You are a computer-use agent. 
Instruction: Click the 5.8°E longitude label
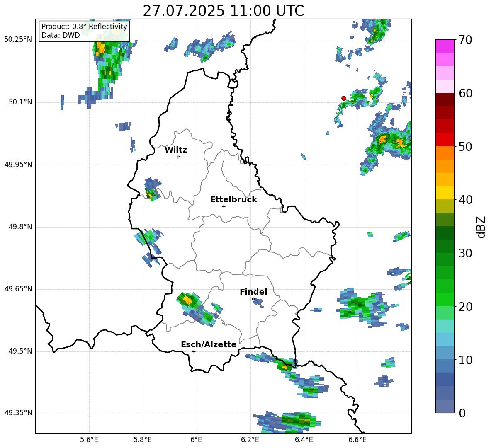pyautogui.click(x=143, y=440)
